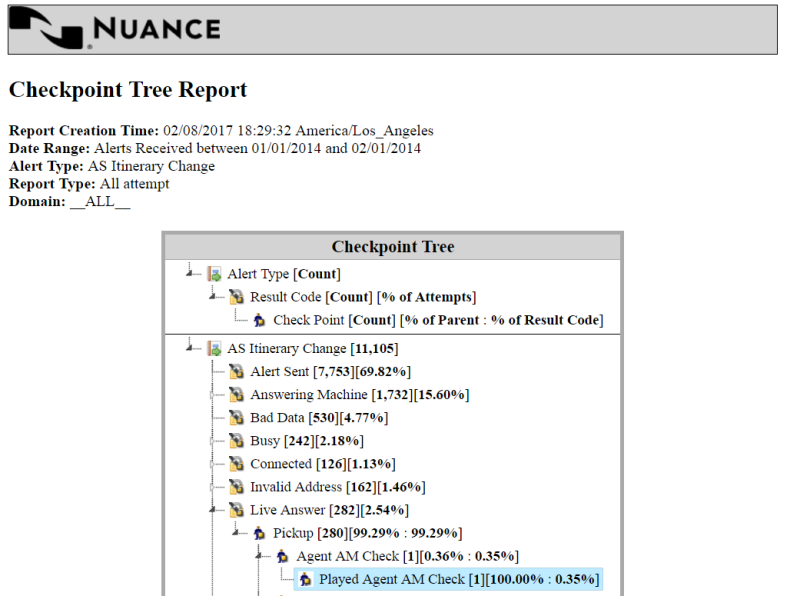
Task: Collapse the Agent AM Check branch
Action: click(x=259, y=556)
